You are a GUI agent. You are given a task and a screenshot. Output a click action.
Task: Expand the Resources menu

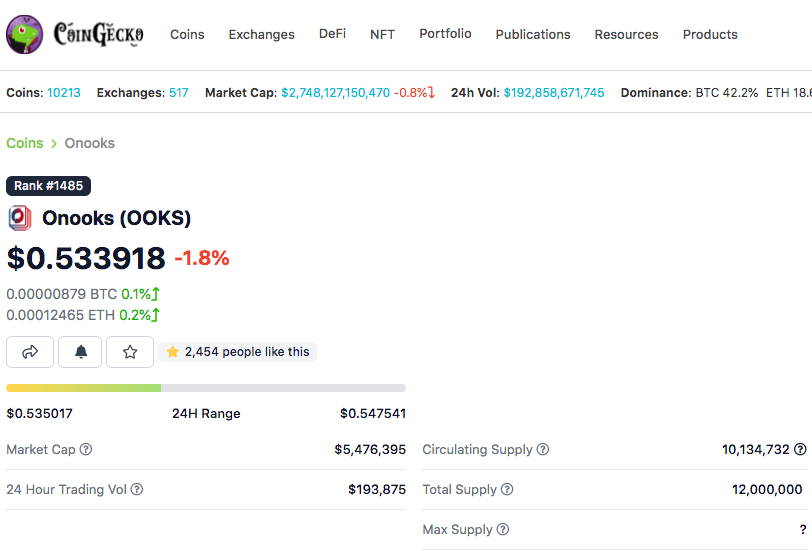click(627, 34)
